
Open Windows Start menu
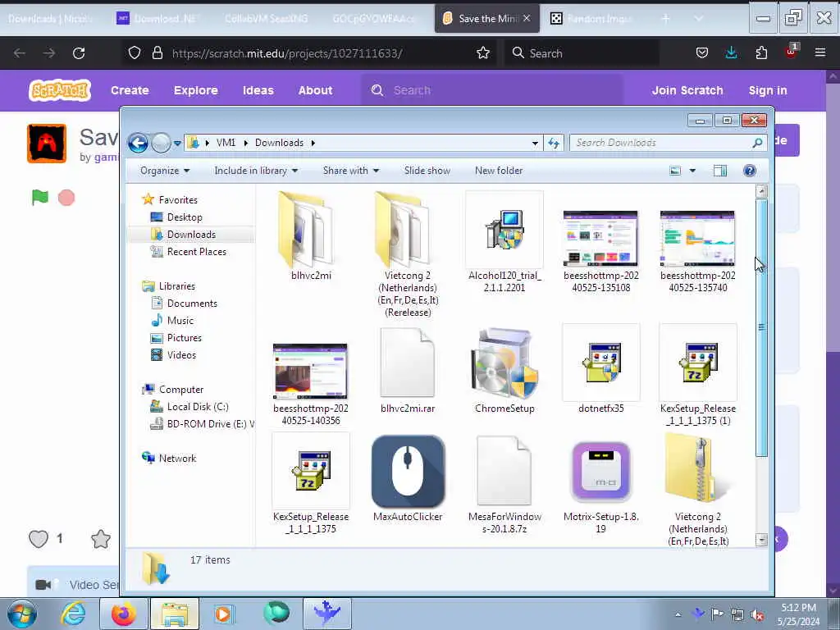coord(22,614)
